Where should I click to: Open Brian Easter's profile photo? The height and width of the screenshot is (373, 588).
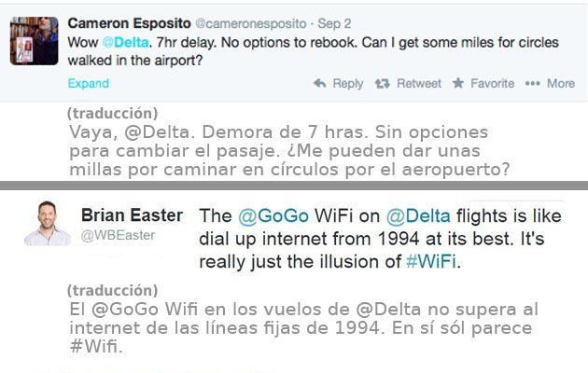coord(48,224)
